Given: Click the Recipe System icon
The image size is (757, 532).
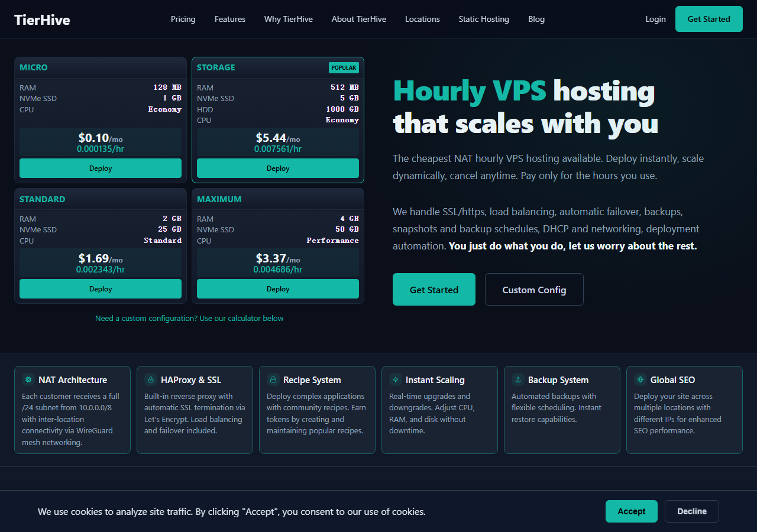Looking at the screenshot, I should [273, 379].
